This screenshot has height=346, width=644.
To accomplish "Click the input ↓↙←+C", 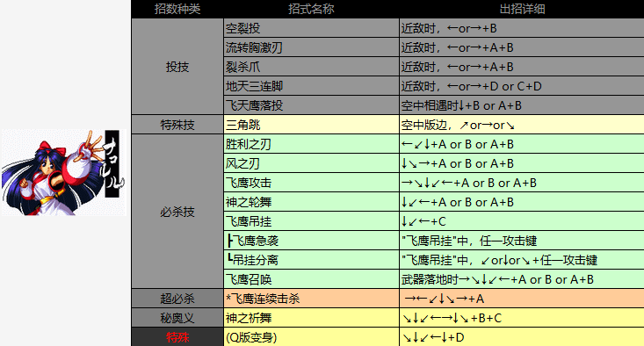I will click(x=522, y=221).
